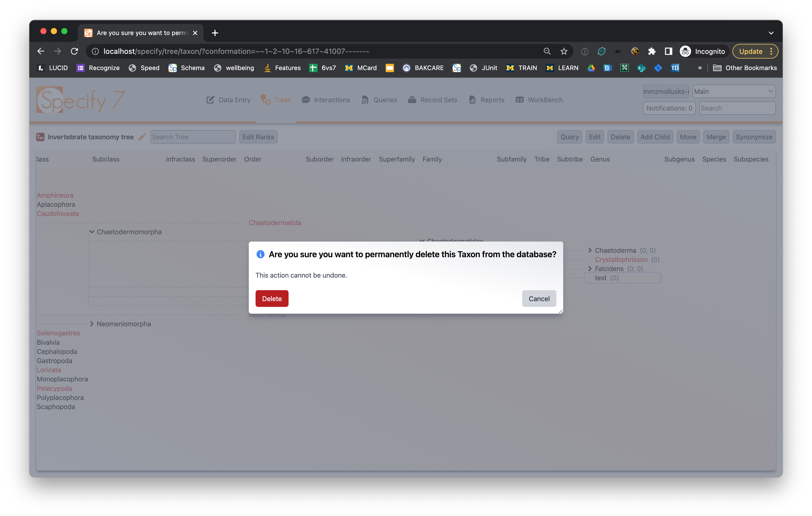Image resolution: width=812 pixels, height=516 pixels.
Task: Expand the Chaetoderma genus
Action: coord(590,250)
